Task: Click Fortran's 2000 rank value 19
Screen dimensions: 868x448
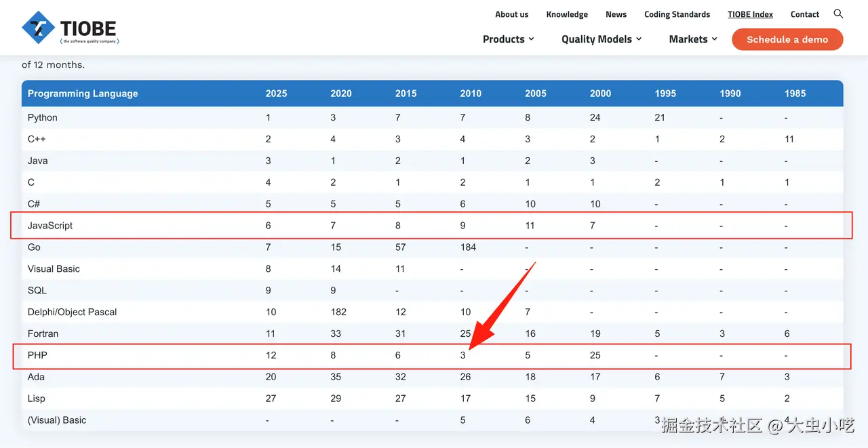Action: 595,333
